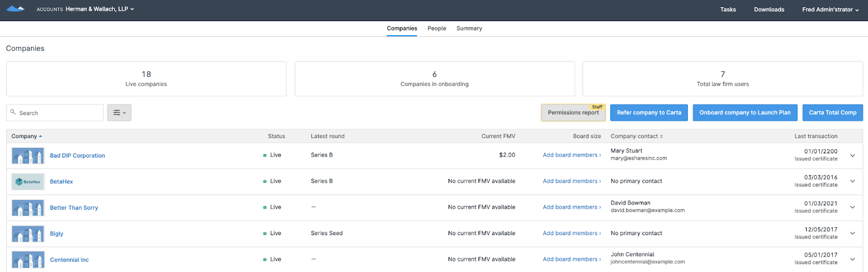Switch to the Summary tab

[x=469, y=28]
